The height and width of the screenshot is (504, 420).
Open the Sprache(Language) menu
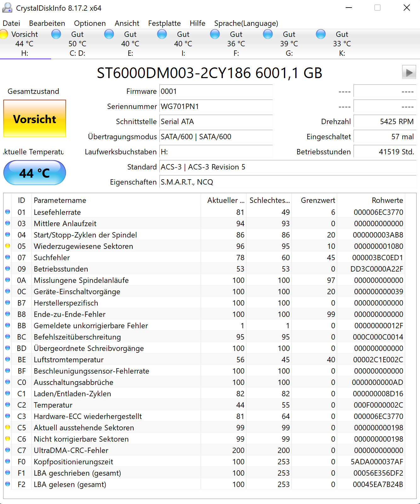(246, 23)
